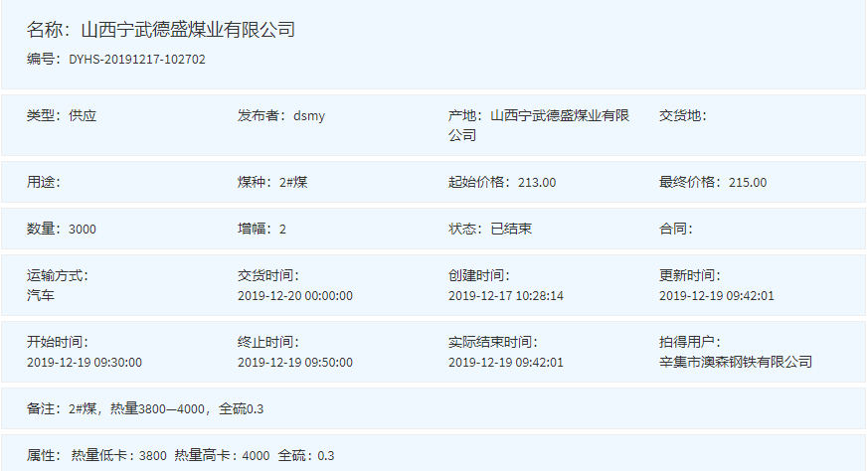Screen dimensions: 868x471
Task: Click the delivery time 2019-12-20 00:00:00
Action: click(295, 295)
